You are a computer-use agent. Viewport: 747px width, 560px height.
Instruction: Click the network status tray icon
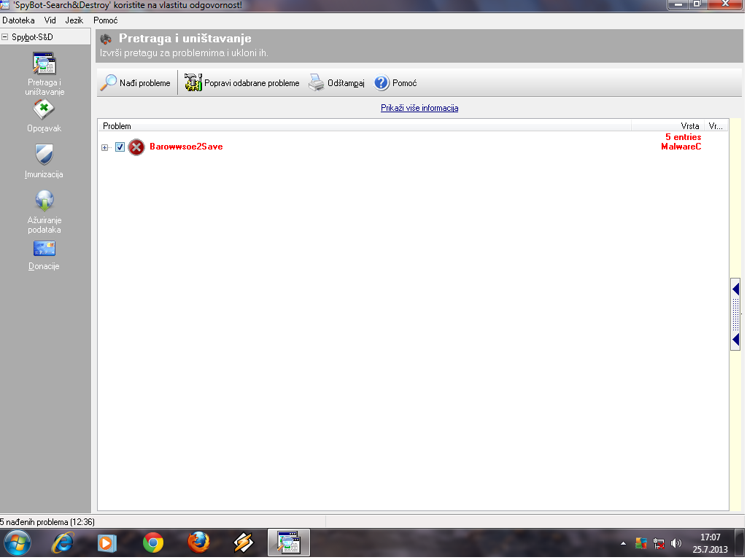pos(659,543)
